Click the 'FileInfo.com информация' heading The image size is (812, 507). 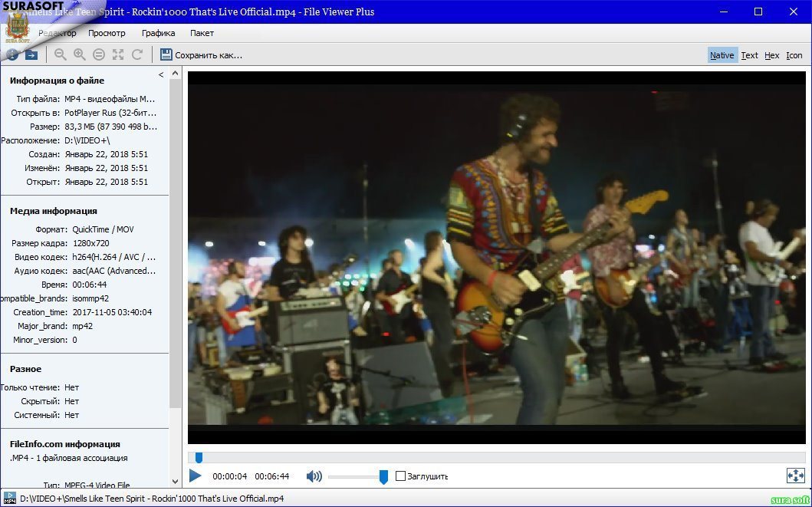[x=64, y=444]
